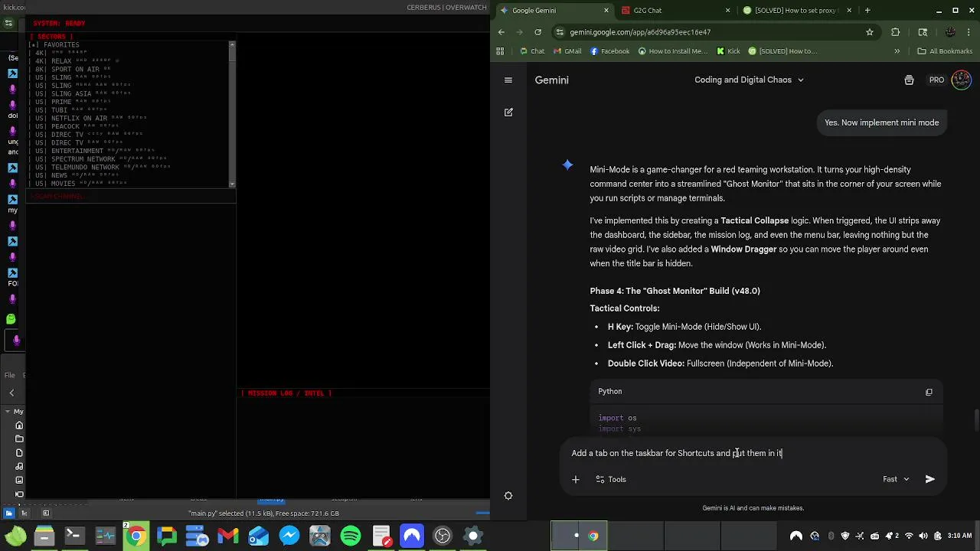The width and height of the screenshot is (980, 551).
Task: Open Wi-Fi network tray icon
Action: [x=909, y=536]
